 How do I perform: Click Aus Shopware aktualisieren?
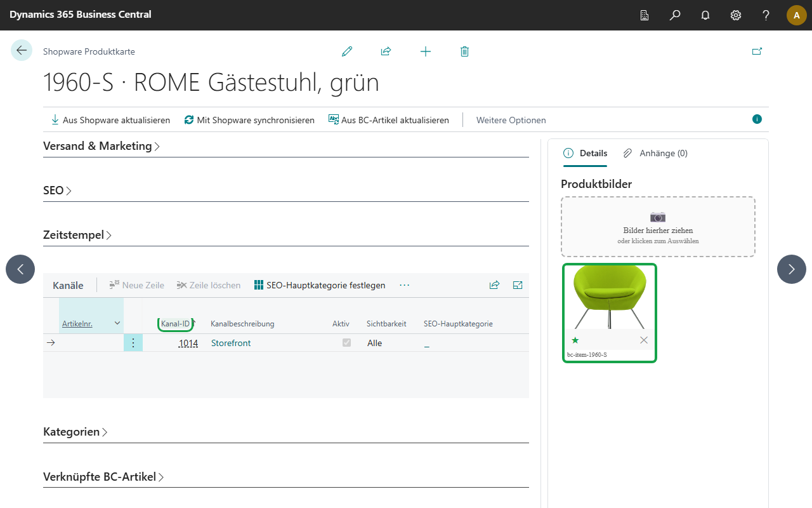[110, 120]
